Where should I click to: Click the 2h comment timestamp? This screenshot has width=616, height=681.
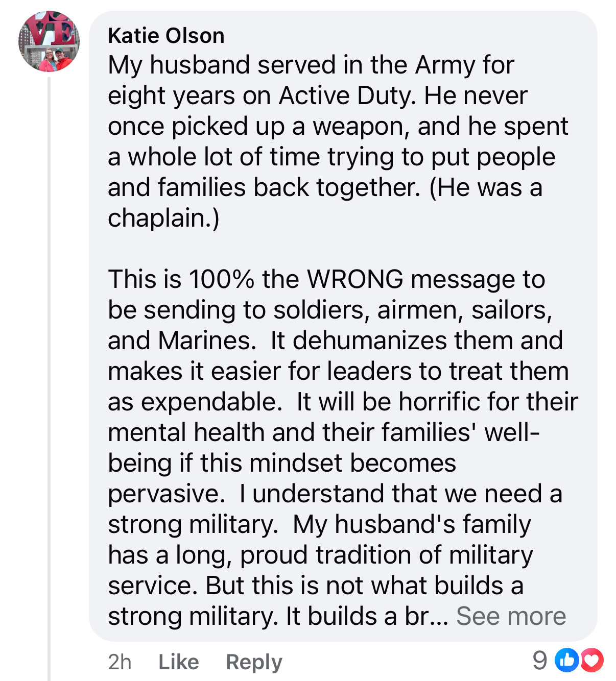[x=120, y=662]
